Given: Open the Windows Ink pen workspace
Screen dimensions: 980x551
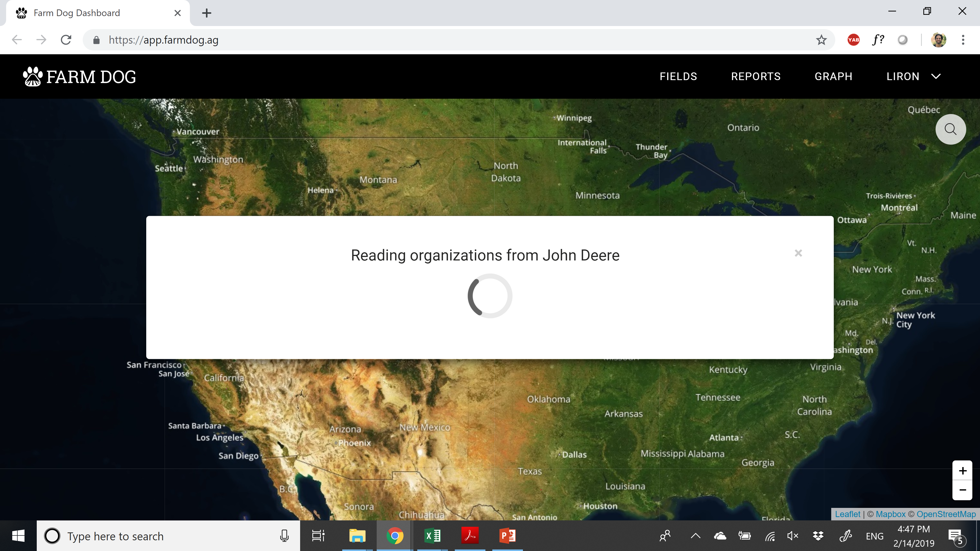Looking at the screenshot, I should (x=845, y=536).
